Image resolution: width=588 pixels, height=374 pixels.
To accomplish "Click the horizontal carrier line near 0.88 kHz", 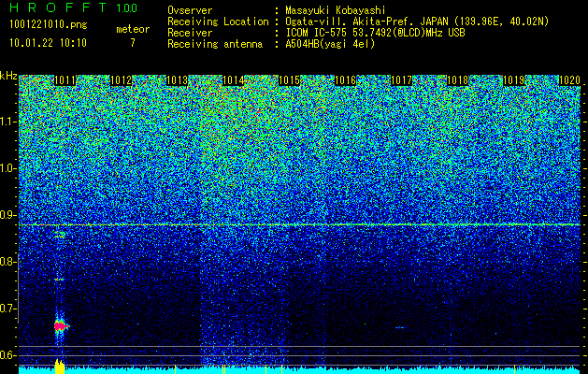I will pyautogui.click(x=299, y=225).
